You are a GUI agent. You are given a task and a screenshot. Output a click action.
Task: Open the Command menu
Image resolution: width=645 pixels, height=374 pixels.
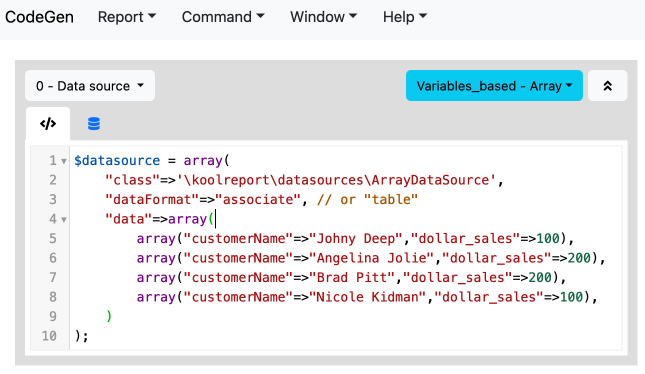223,17
